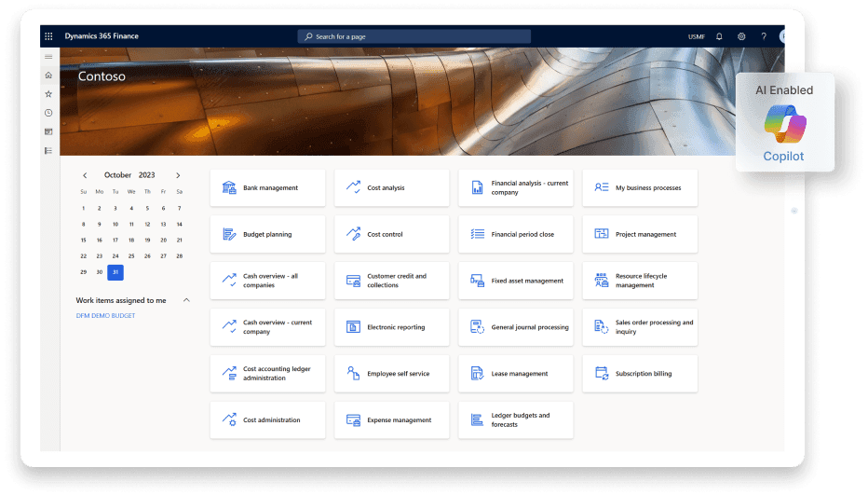
Task: Open Cash overview - current company tile
Action: pos(267,327)
